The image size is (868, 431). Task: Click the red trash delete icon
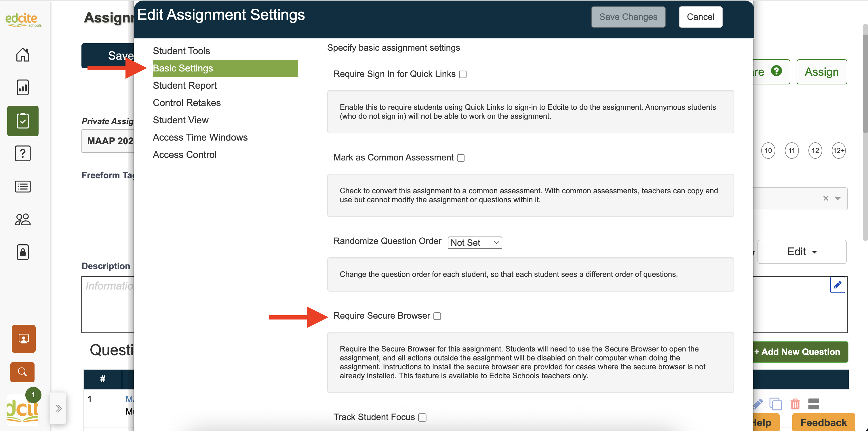coord(795,404)
